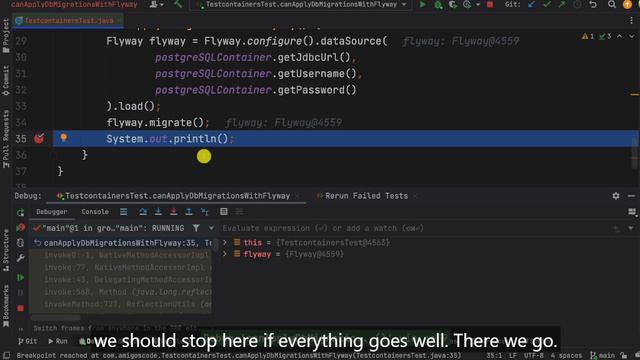This screenshot has width=640, height=360.
Task: Hide the Debug tool window
Action: click(x=631, y=196)
